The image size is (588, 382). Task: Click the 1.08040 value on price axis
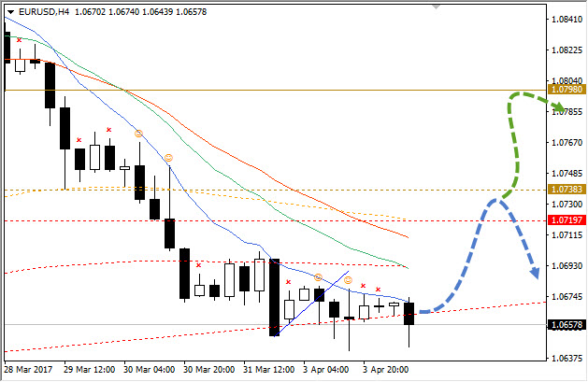[567, 80]
